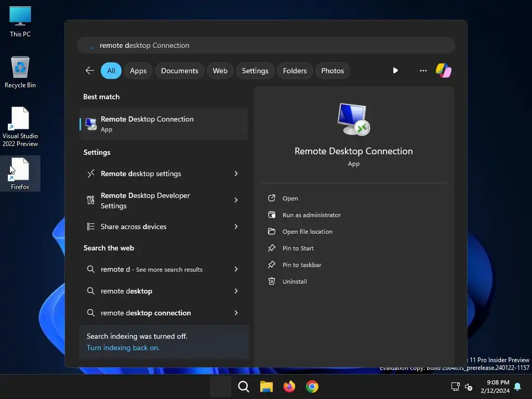Image resolution: width=532 pixels, height=399 pixels.
Task: Click the Pin to Start pin icon
Action: (x=271, y=248)
